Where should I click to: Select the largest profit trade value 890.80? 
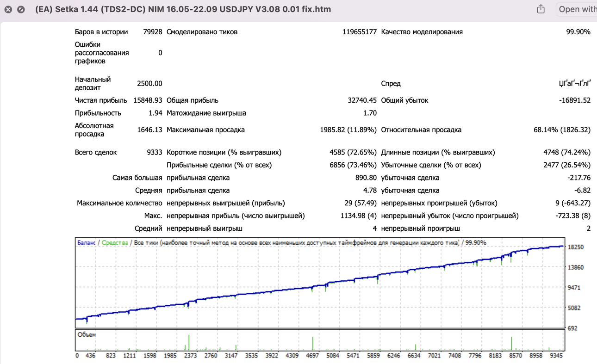[x=366, y=178]
